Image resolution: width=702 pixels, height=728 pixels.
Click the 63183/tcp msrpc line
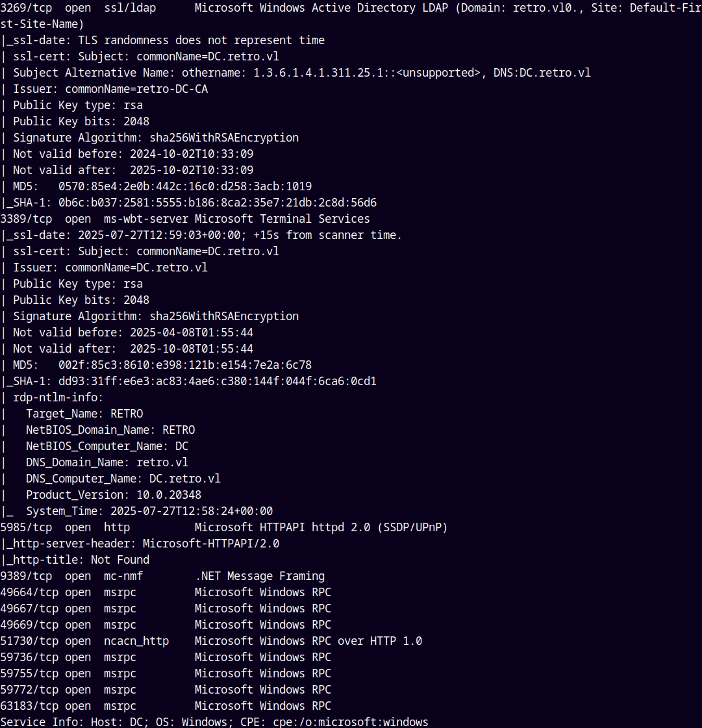(166, 706)
